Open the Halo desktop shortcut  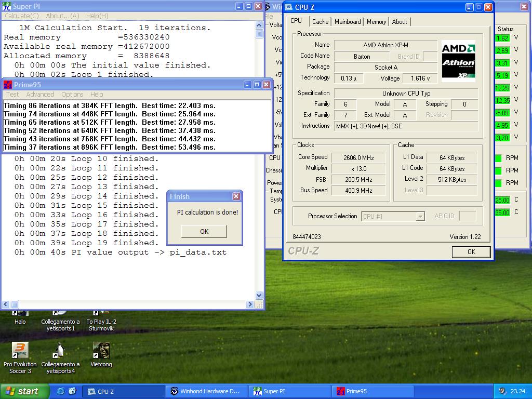click(20, 317)
